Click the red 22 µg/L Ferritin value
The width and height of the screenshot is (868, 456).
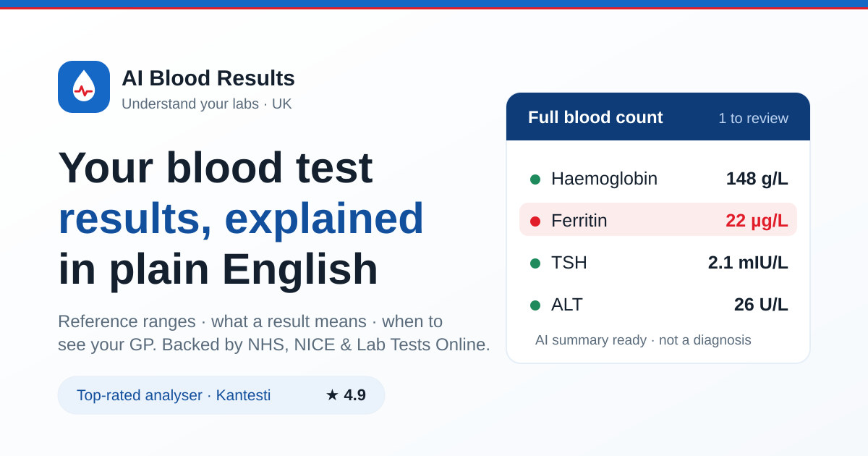pyautogui.click(x=757, y=221)
